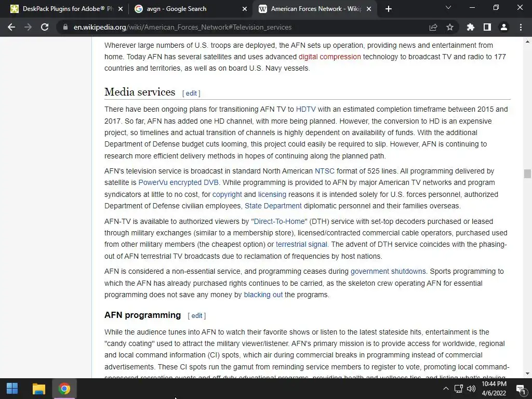This screenshot has height=399, width=532.
Task: Follow the blacking out link
Action: point(263,295)
